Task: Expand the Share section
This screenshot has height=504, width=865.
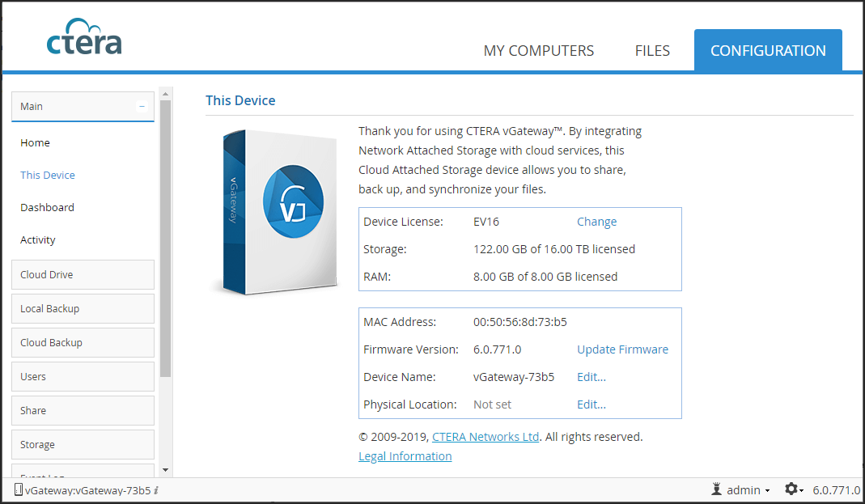Action: tap(83, 410)
